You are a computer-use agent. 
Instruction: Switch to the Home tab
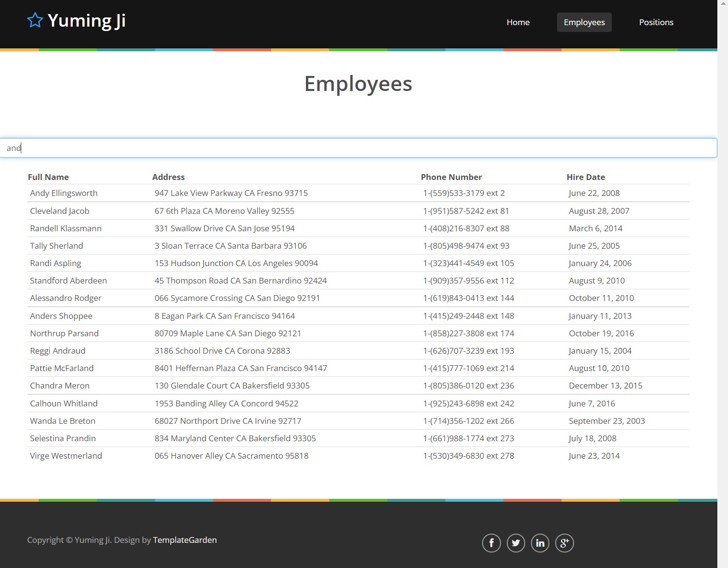[518, 22]
